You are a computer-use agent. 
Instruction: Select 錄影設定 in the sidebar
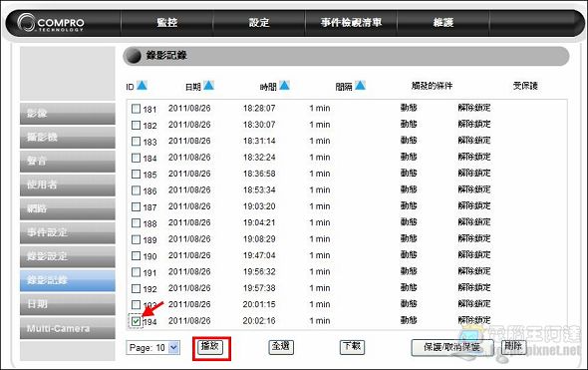[x=68, y=256]
